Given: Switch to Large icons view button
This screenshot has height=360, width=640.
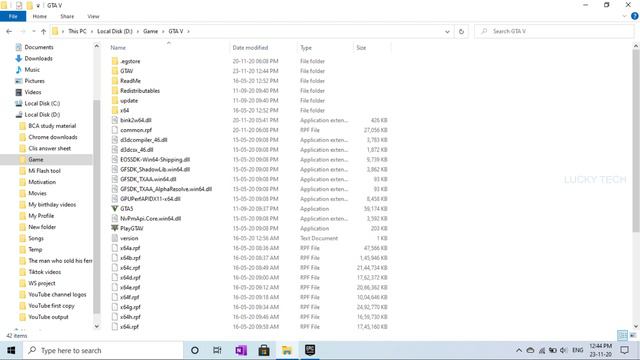Looking at the screenshot, I should click(x=633, y=336).
